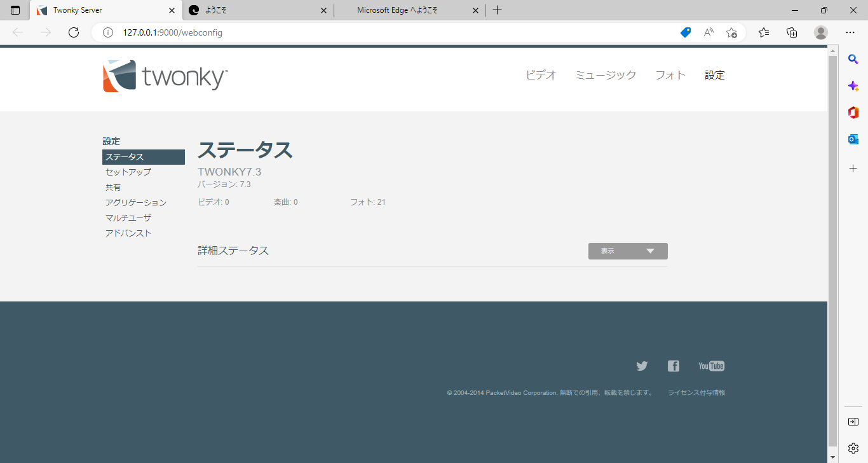Screen dimensions: 868x463
Task: Open the favorites list icon
Action: [x=764, y=32]
